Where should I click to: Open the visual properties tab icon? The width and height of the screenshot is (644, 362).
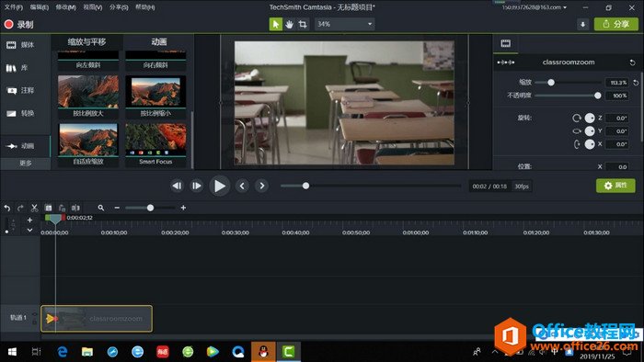[506, 43]
